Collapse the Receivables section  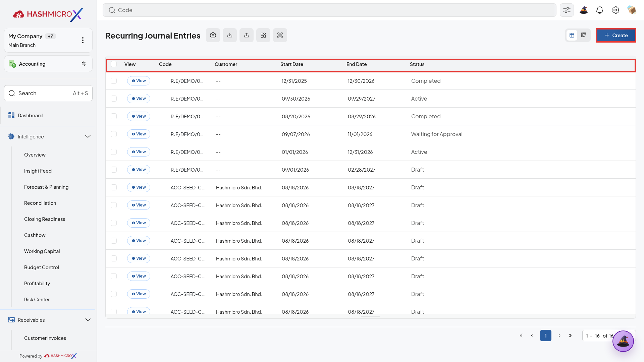88,320
